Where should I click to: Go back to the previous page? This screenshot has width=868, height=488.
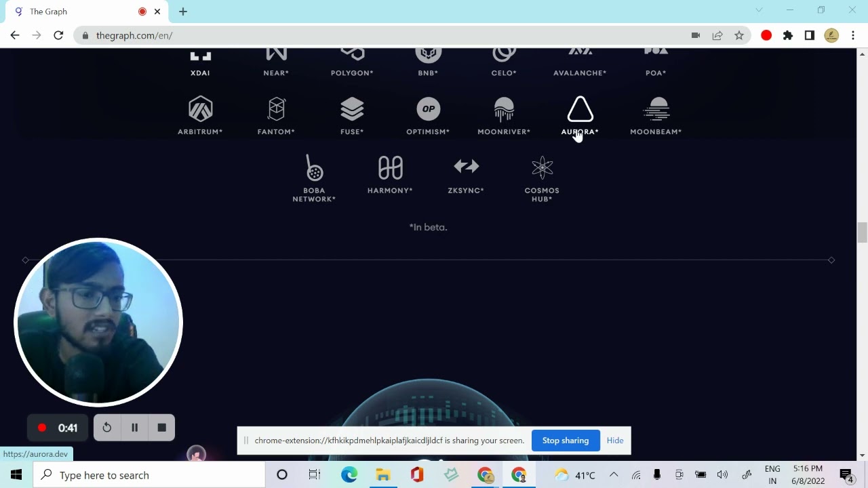click(15, 35)
